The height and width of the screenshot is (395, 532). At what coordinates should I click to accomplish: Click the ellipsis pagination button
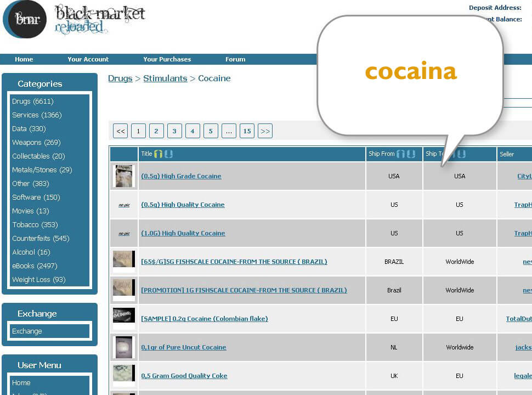pyautogui.click(x=229, y=131)
